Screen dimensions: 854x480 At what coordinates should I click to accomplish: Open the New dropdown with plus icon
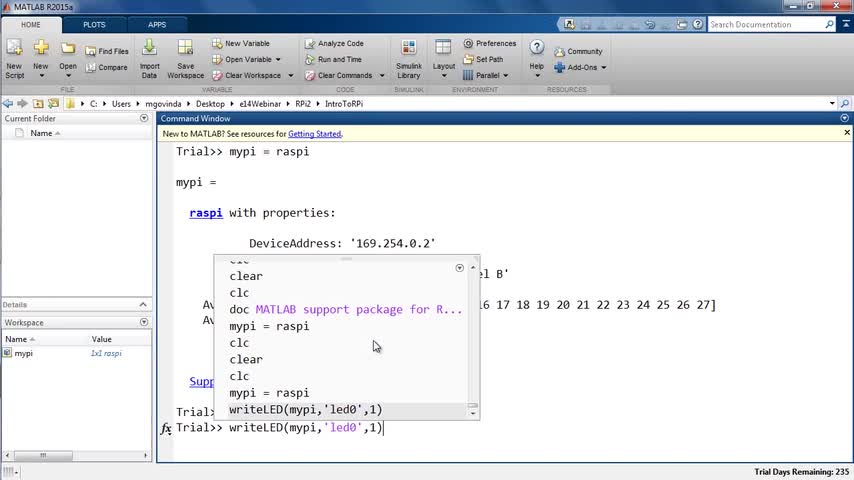tap(41, 59)
